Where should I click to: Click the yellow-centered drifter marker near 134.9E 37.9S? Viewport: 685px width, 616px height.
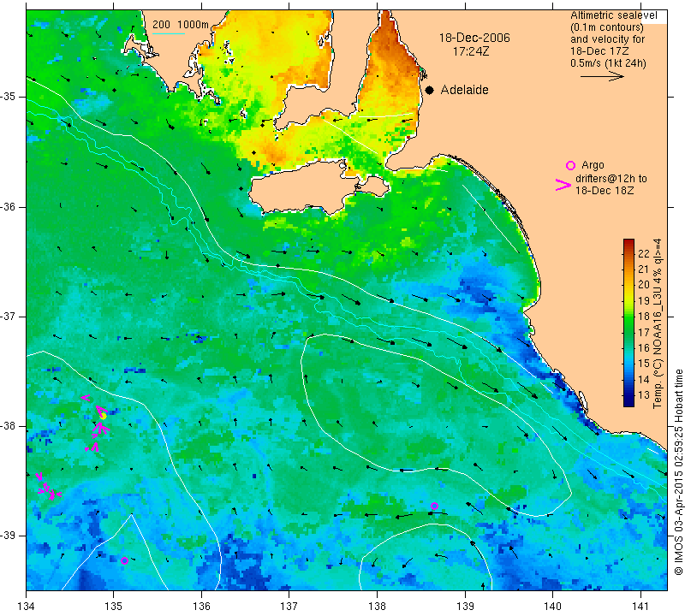click(103, 416)
